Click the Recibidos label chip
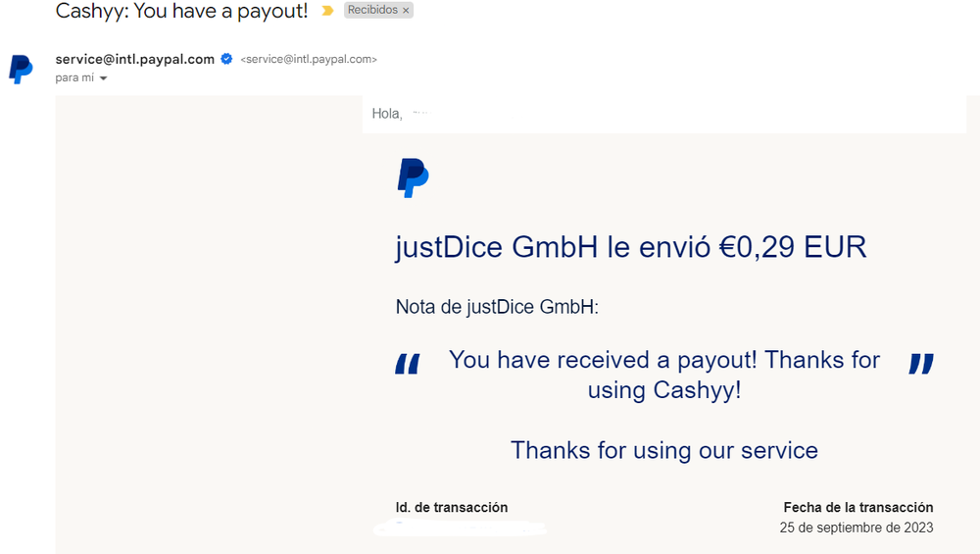Image resolution: width=980 pixels, height=554 pixels. pyautogui.click(x=373, y=11)
